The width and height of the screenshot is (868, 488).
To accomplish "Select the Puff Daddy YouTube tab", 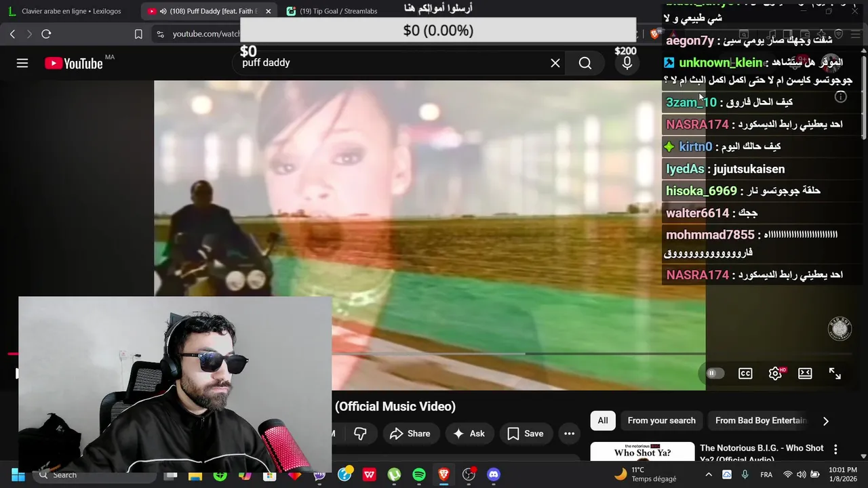I will click(x=208, y=11).
